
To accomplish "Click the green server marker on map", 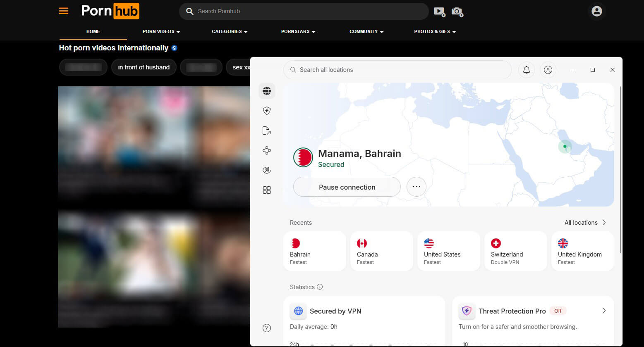I will coord(565,146).
